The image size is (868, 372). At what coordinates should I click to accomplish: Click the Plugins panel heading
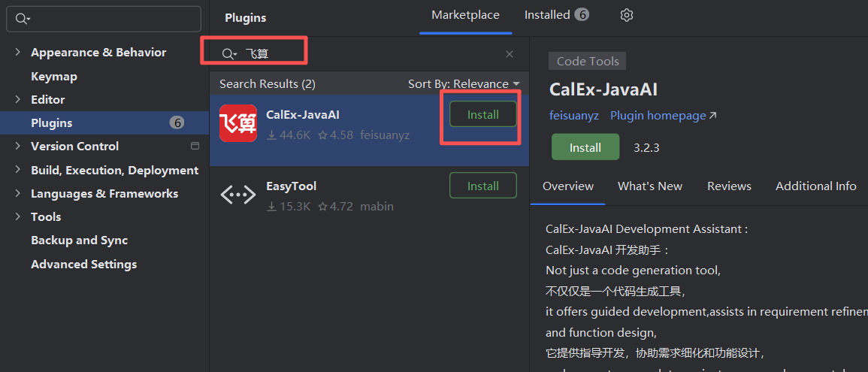(245, 18)
